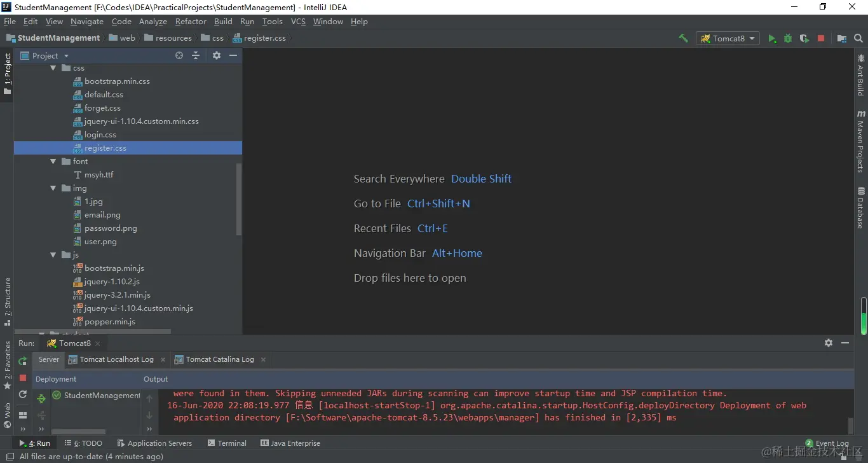This screenshot has height=463, width=868.
Task: Click the Update application refresh icon
Action: click(x=23, y=394)
